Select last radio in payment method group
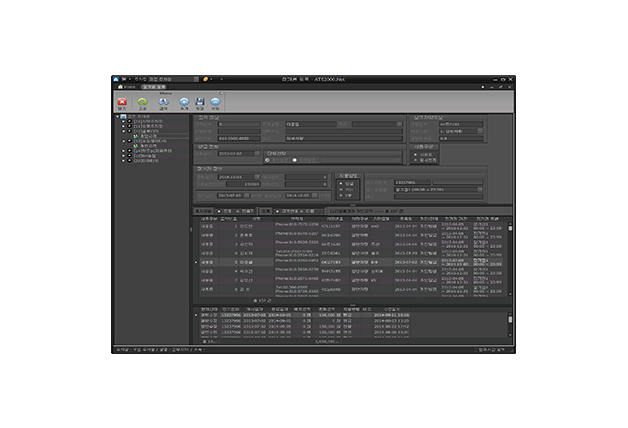Screen dimensions: 628x428 point(341,195)
